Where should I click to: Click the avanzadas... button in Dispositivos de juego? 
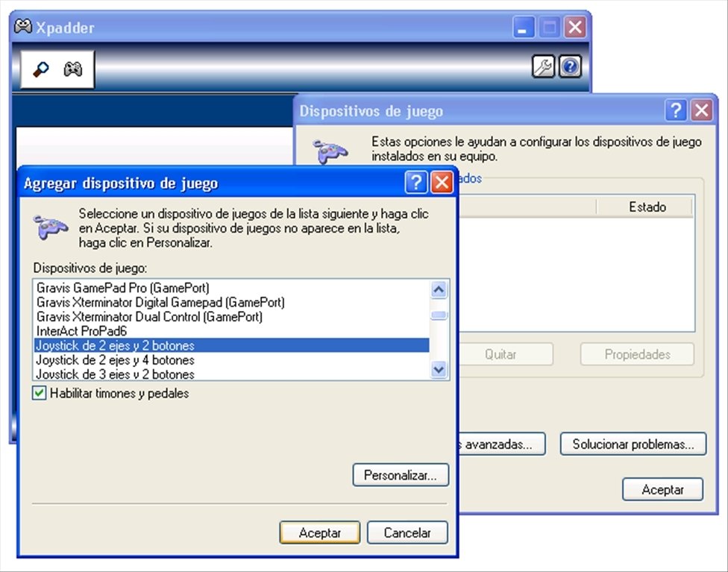(501, 444)
